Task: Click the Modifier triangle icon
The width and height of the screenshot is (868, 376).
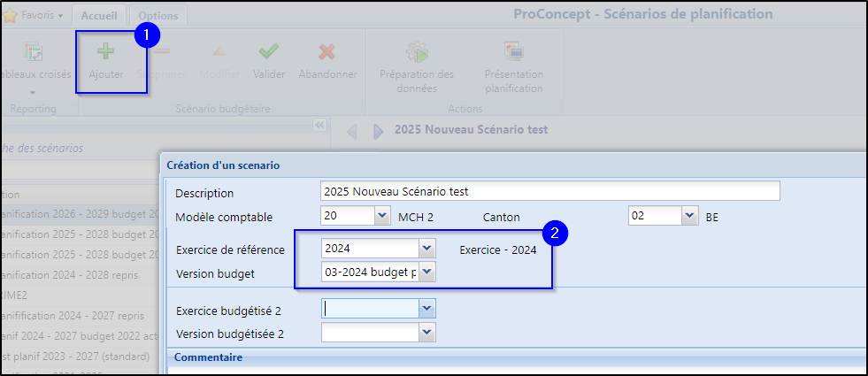Action: point(219,52)
